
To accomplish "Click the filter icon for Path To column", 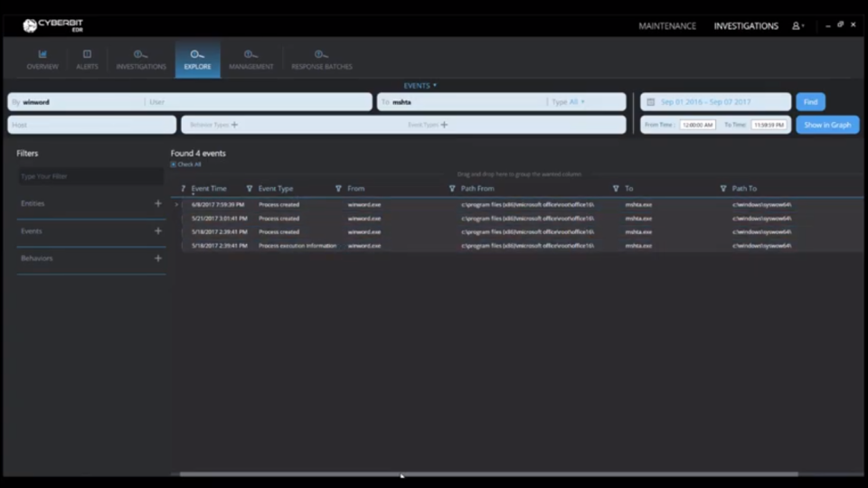I will point(723,189).
